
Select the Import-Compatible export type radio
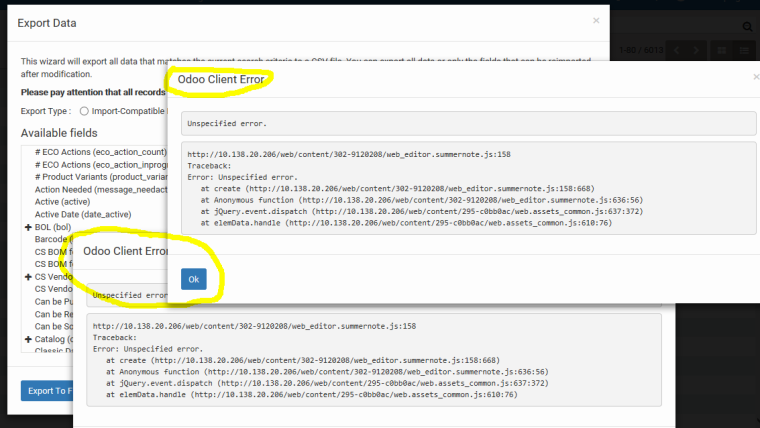(84, 111)
